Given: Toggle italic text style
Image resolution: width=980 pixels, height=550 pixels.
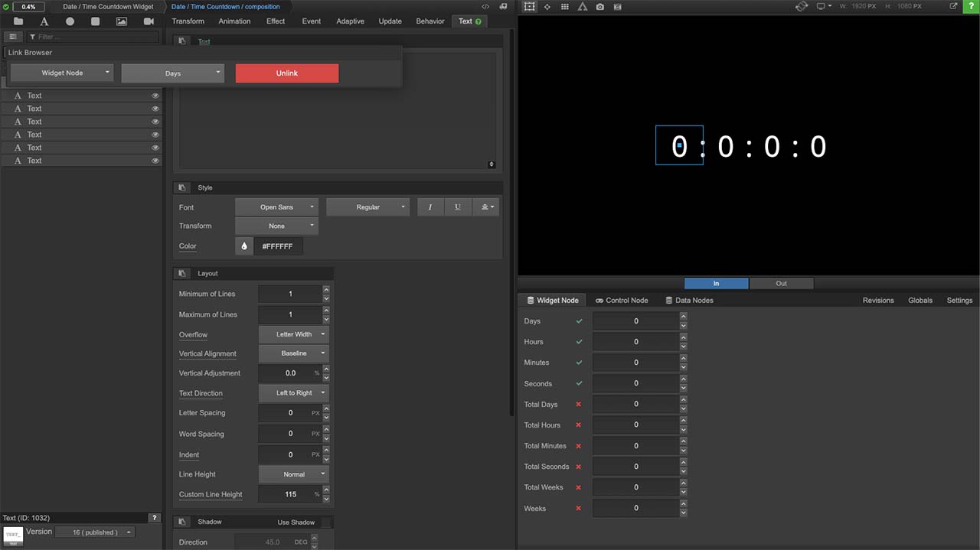Looking at the screenshot, I should (430, 207).
